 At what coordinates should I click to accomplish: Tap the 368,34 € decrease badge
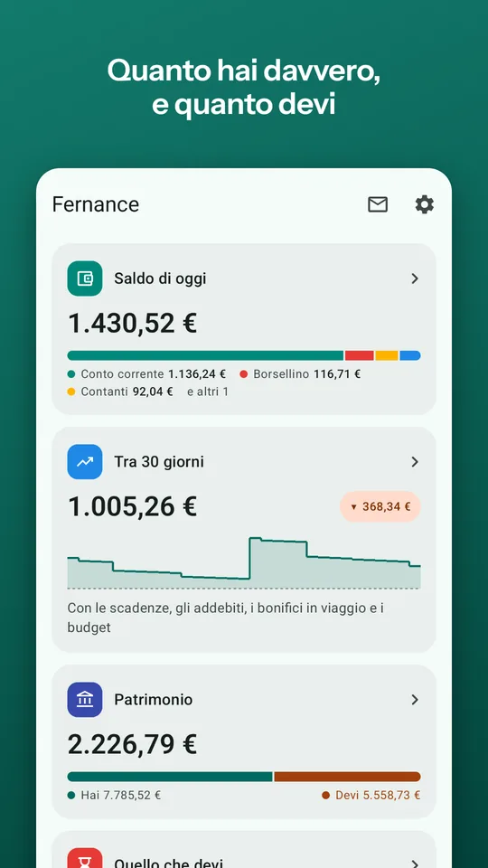click(x=380, y=506)
